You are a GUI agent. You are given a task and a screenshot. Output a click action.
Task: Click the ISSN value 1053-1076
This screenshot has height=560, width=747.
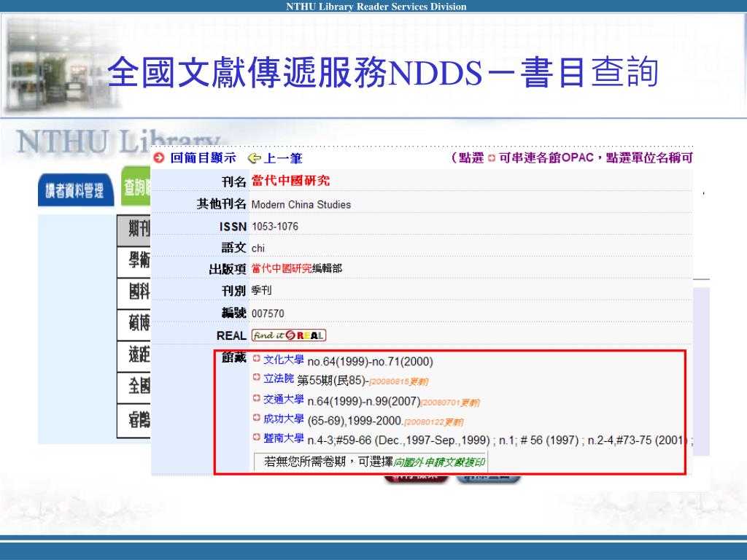coord(275,226)
